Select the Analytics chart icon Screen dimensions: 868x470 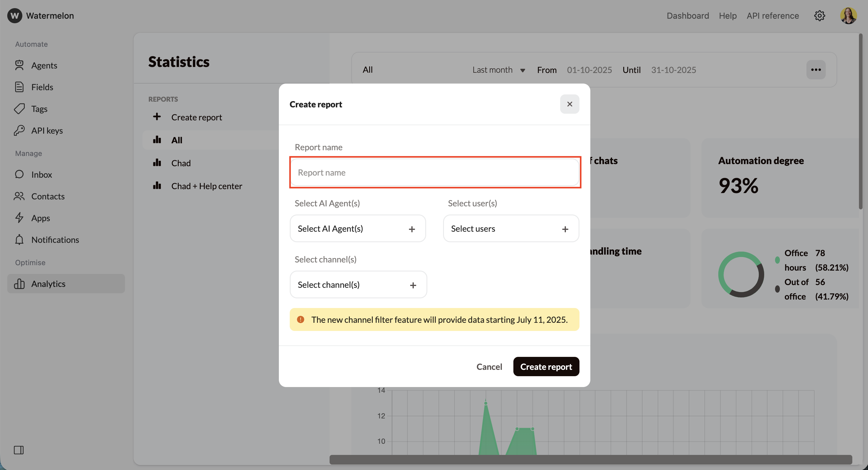click(20, 283)
